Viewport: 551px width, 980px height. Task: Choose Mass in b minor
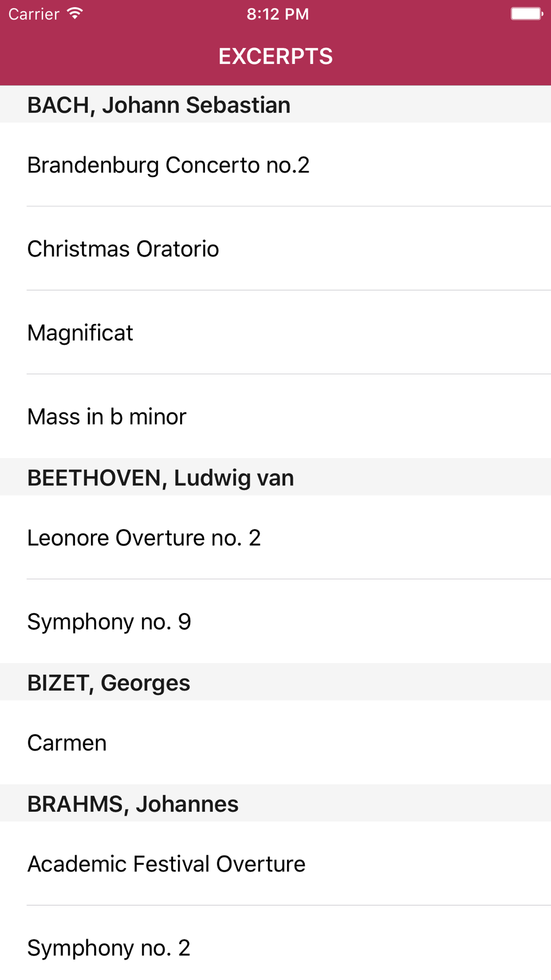(275, 416)
